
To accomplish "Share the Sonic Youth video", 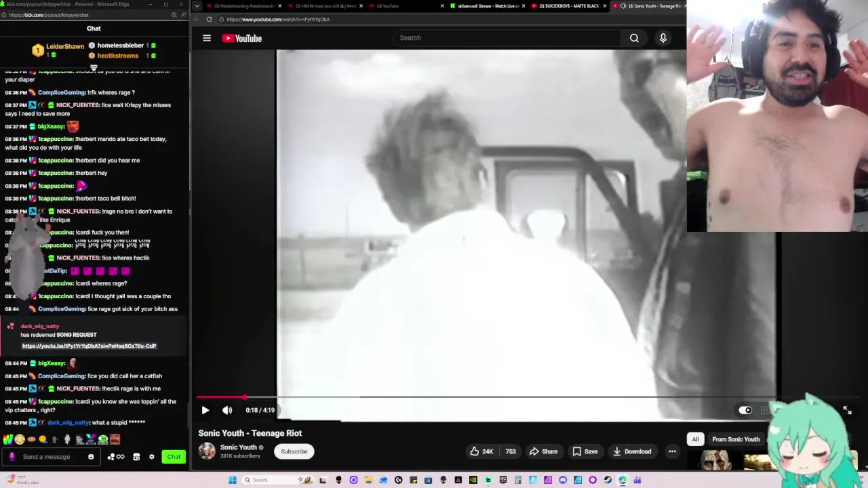I will pyautogui.click(x=543, y=451).
